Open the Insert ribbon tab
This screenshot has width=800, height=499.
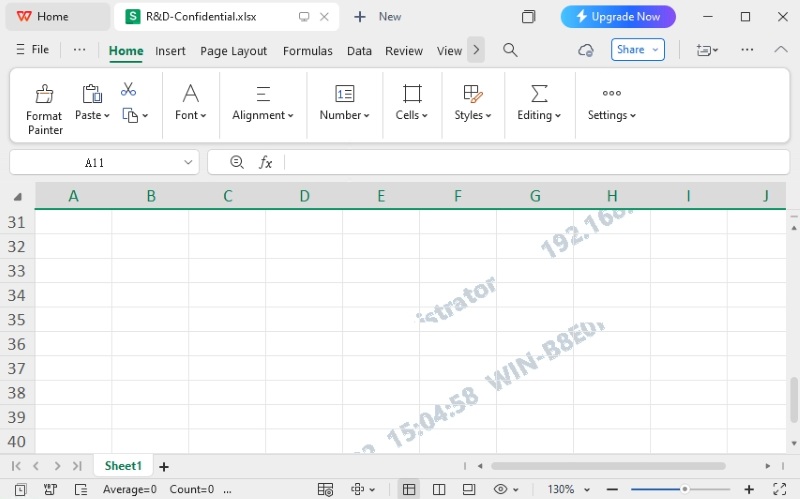170,51
